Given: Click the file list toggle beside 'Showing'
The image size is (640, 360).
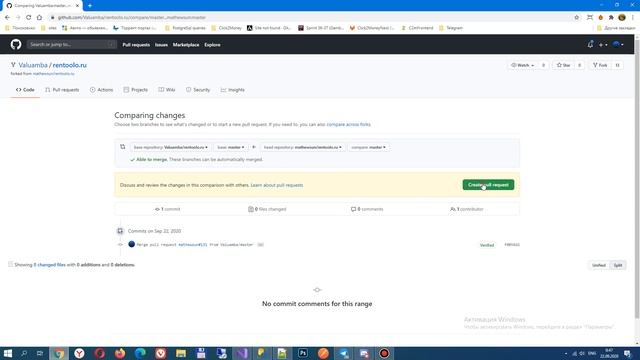Looking at the screenshot, I should point(10,264).
